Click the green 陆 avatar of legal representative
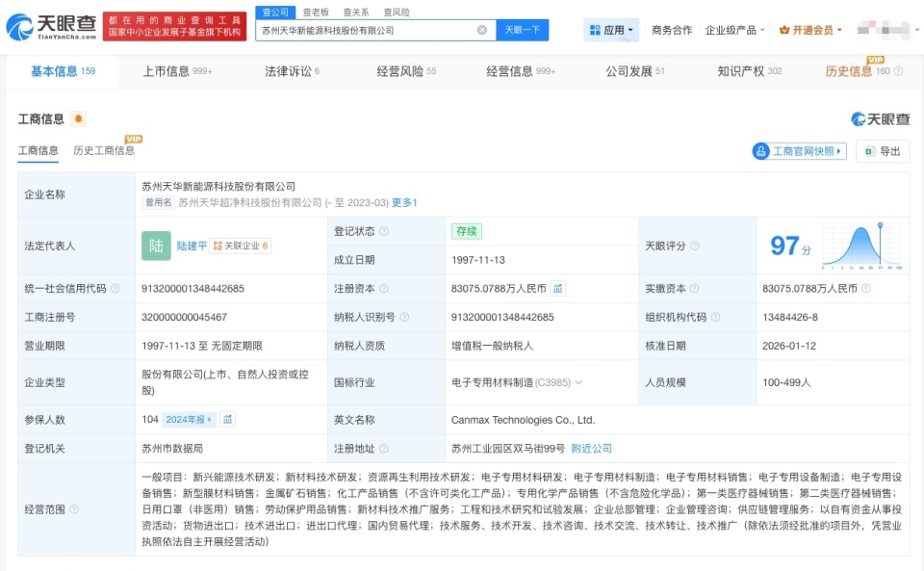The height and width of the screenshot is (571, 924). pos(156,246)
